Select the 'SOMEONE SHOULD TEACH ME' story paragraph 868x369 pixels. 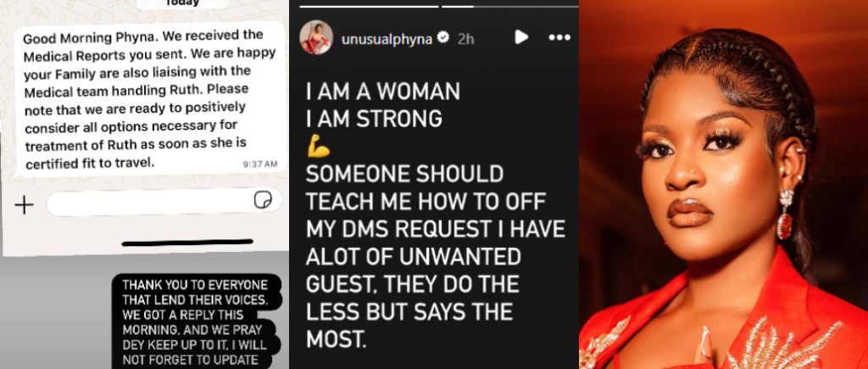(x=435, y=256)
